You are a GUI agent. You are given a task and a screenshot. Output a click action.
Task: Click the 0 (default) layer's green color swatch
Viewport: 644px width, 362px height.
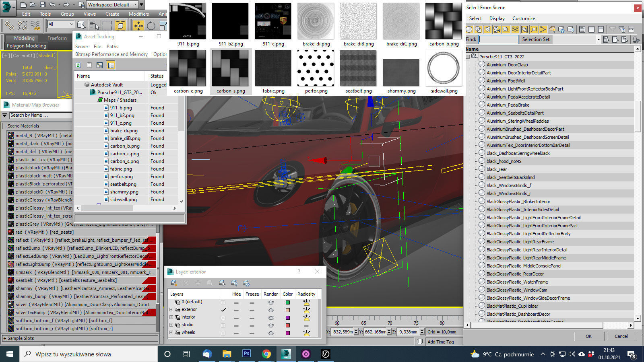pyautogui.click(x=288, y=302)
